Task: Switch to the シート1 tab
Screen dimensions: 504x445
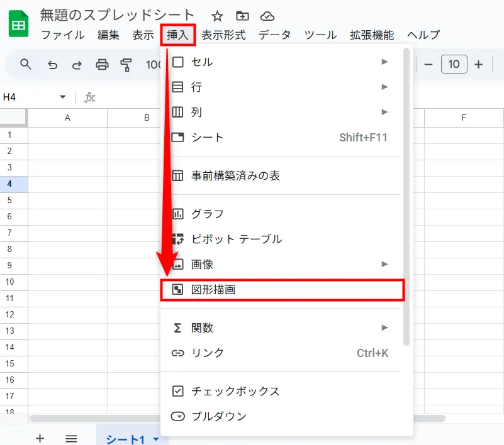Action: tap(125, 439)
